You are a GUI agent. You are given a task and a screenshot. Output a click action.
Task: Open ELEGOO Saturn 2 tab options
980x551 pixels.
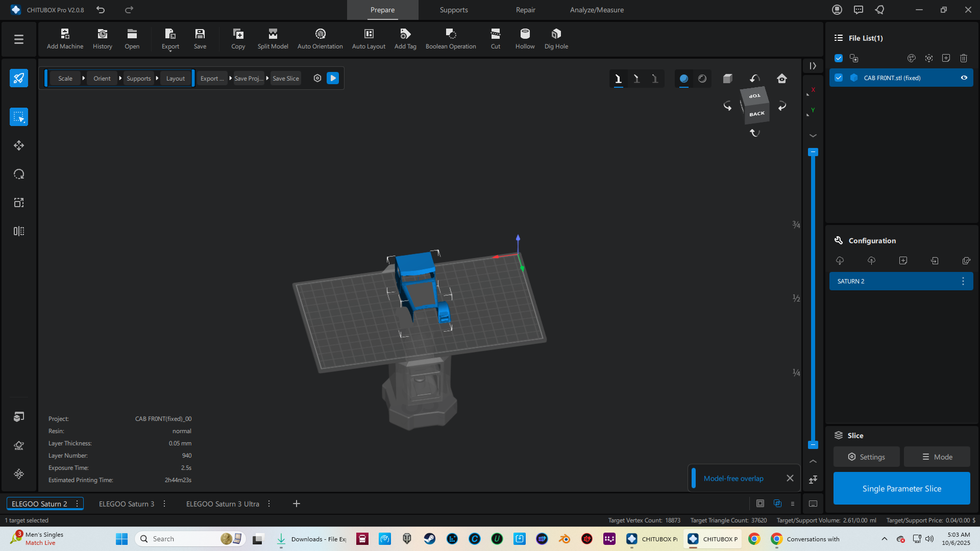pyautogui.click(x=77, y=504)
